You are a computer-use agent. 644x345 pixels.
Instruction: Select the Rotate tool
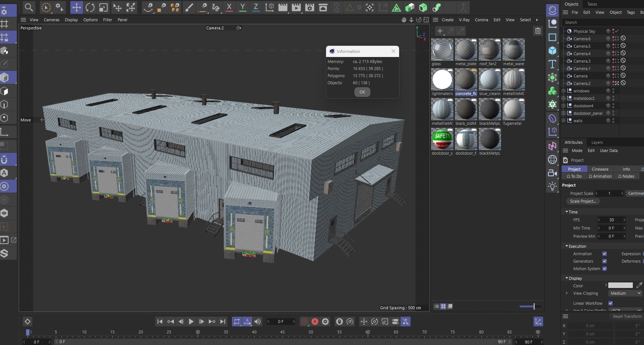[90, 7]
